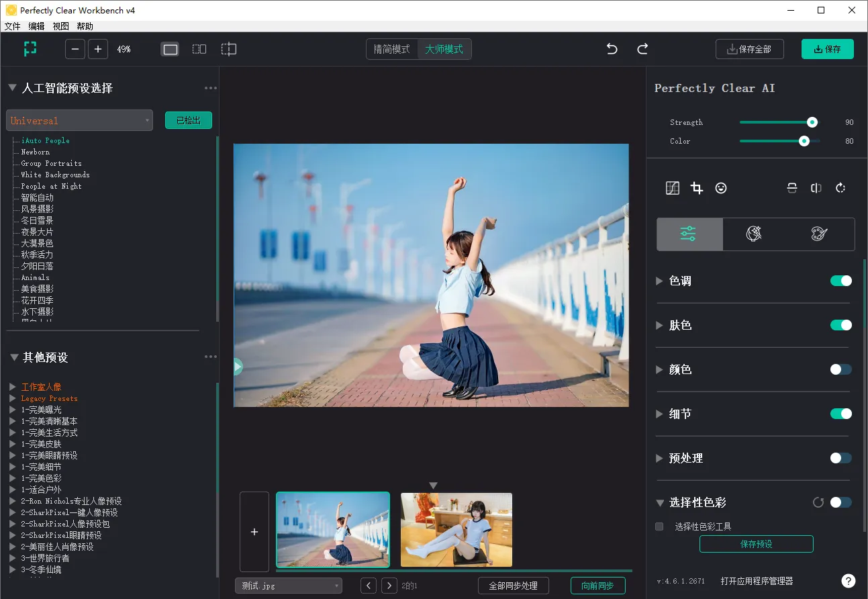This screenshot has height=599, width=868.
Task: Click the smiley face detection icon
Action: (x=721, y=188)
